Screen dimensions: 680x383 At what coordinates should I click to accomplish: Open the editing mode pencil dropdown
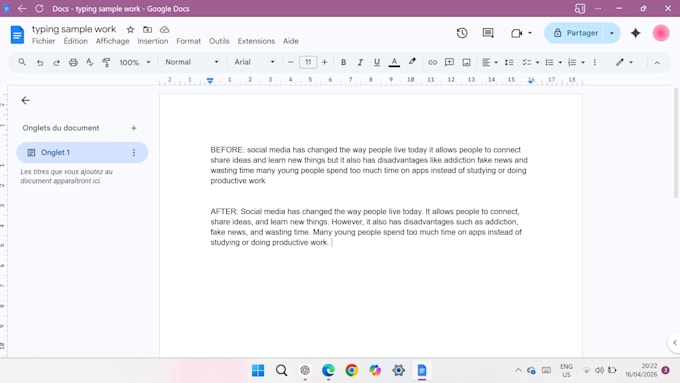coord(624,62)
